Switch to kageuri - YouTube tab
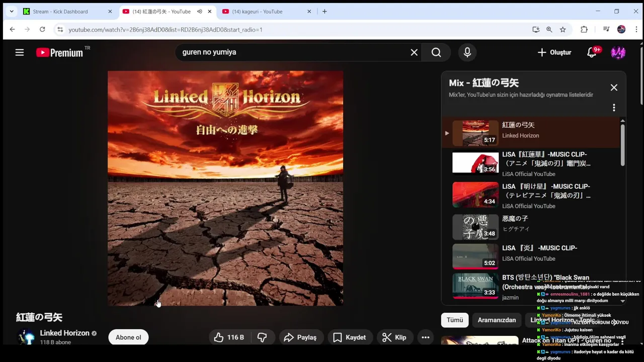Screen dimensions: 644x362 point(267,12)
